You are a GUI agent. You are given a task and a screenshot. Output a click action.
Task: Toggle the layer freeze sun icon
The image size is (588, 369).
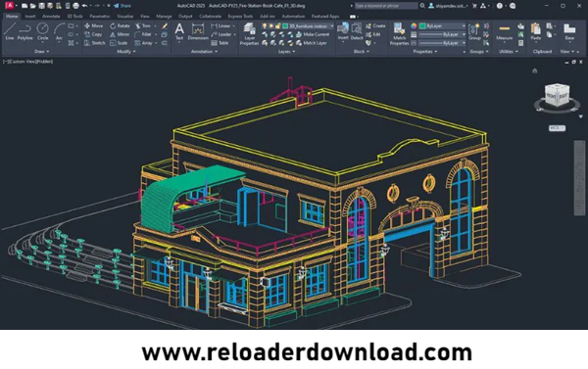(x=270, y=25)
